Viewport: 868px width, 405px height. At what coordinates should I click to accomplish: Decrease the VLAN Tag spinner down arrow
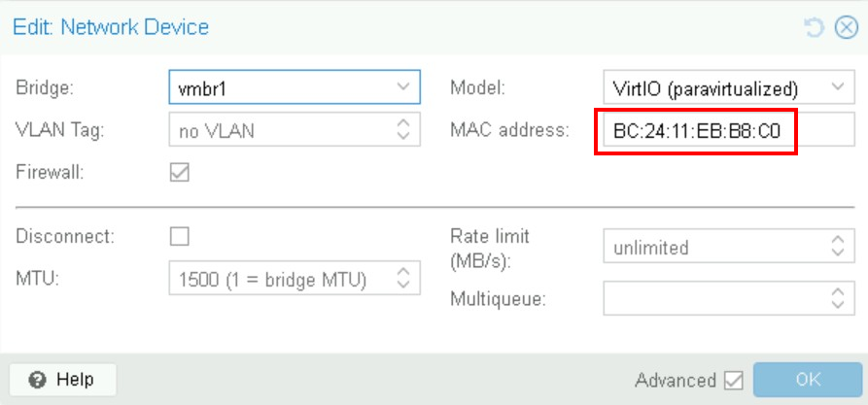tap(403, 135)
